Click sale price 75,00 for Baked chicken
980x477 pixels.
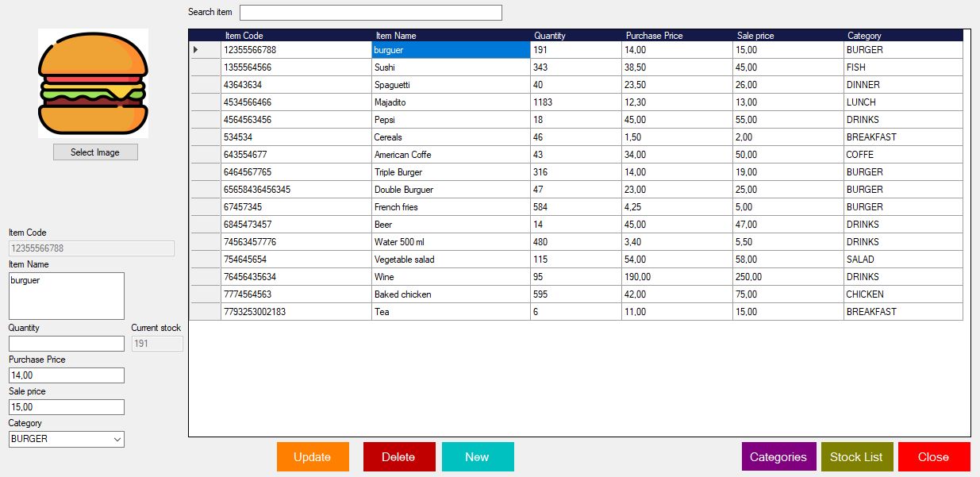(x=789, y=294)
